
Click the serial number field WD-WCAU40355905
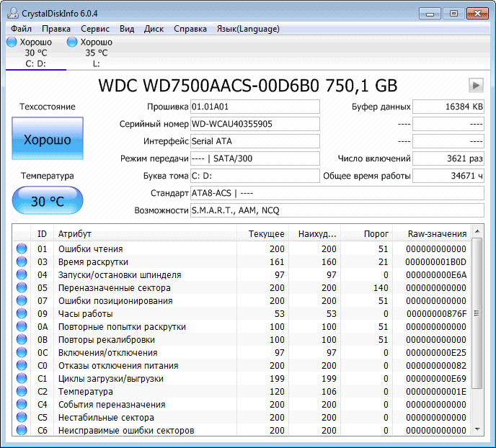255,124
